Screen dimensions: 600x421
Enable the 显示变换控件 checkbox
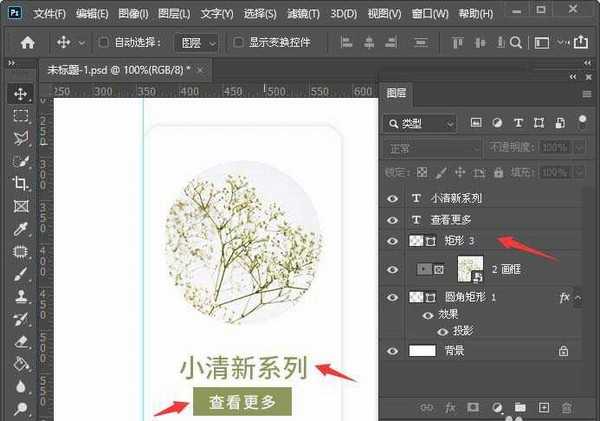click(x=238, y=43)
